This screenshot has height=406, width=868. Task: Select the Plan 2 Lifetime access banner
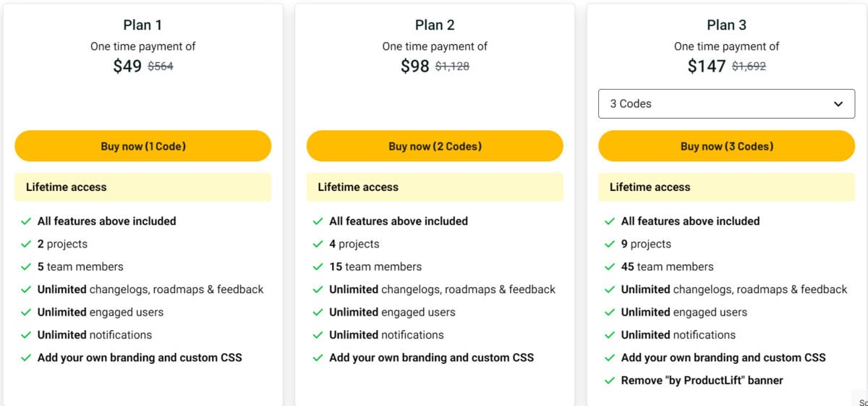point(435,187)
